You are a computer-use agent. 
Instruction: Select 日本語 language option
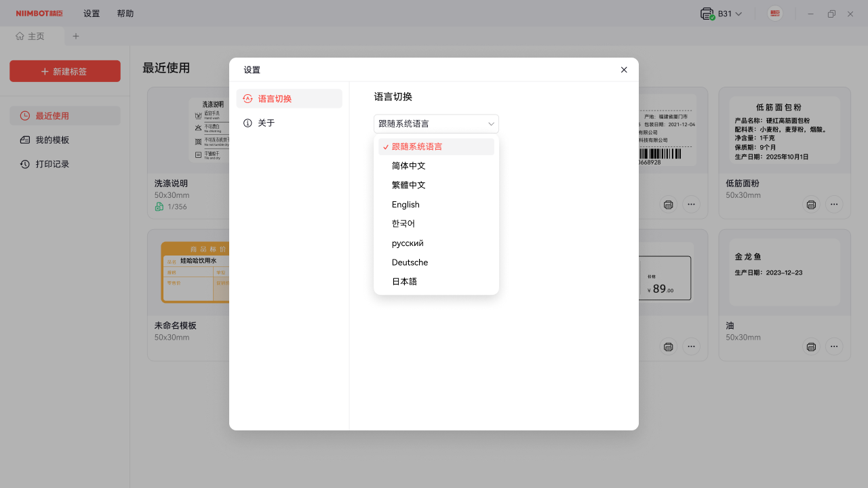[x=404, y=281]
